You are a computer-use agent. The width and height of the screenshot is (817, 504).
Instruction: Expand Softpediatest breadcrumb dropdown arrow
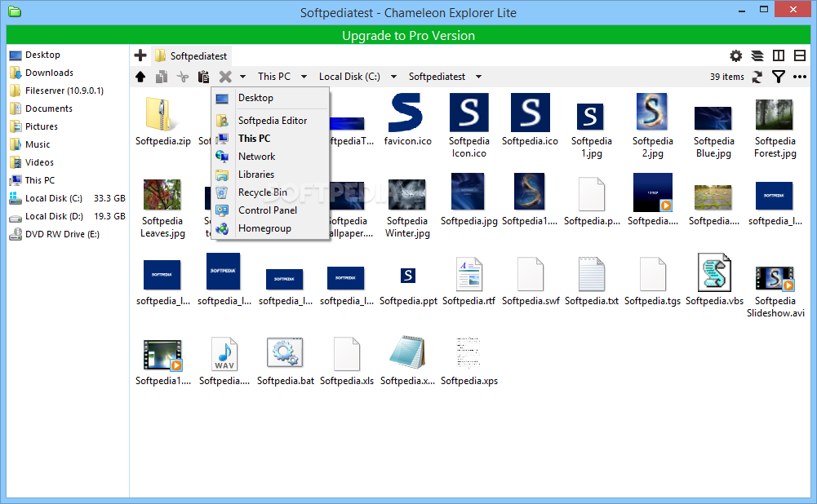[x=478, y=77]
